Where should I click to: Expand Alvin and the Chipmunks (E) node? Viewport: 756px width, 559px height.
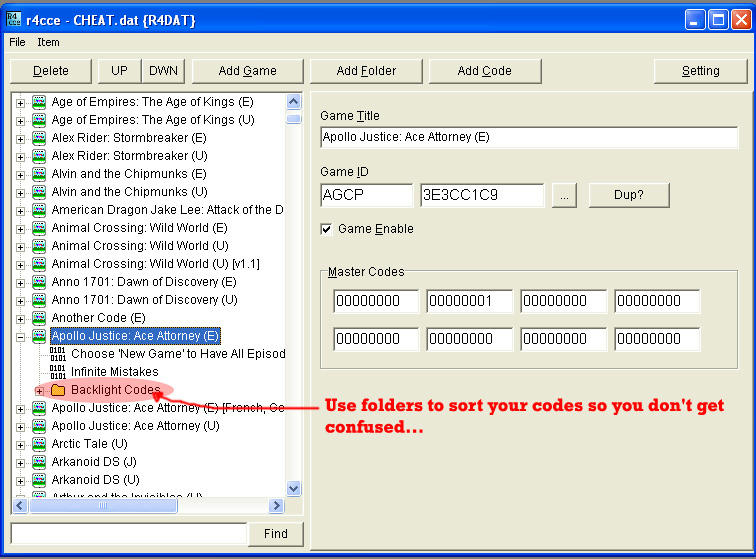pyautogui.click(x=20, y=175)
